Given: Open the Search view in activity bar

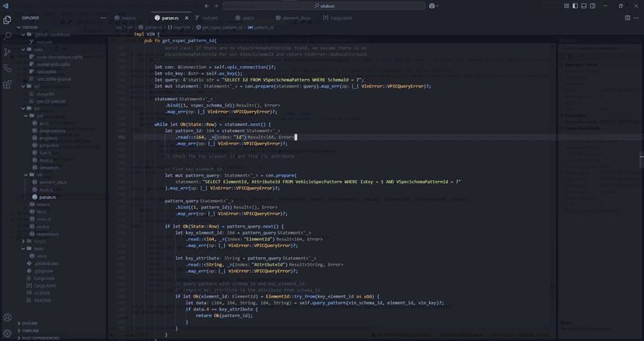Looking at the screenshot, I should tap(8, 36).
